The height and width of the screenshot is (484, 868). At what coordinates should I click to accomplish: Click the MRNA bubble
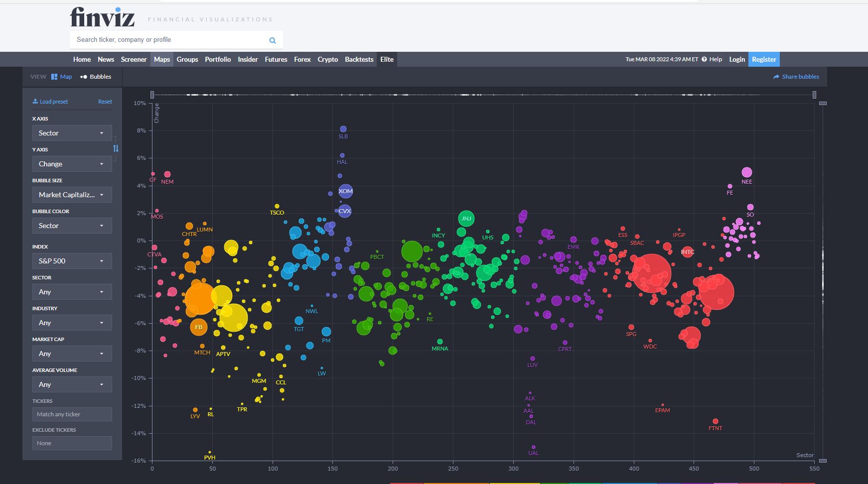440,342
